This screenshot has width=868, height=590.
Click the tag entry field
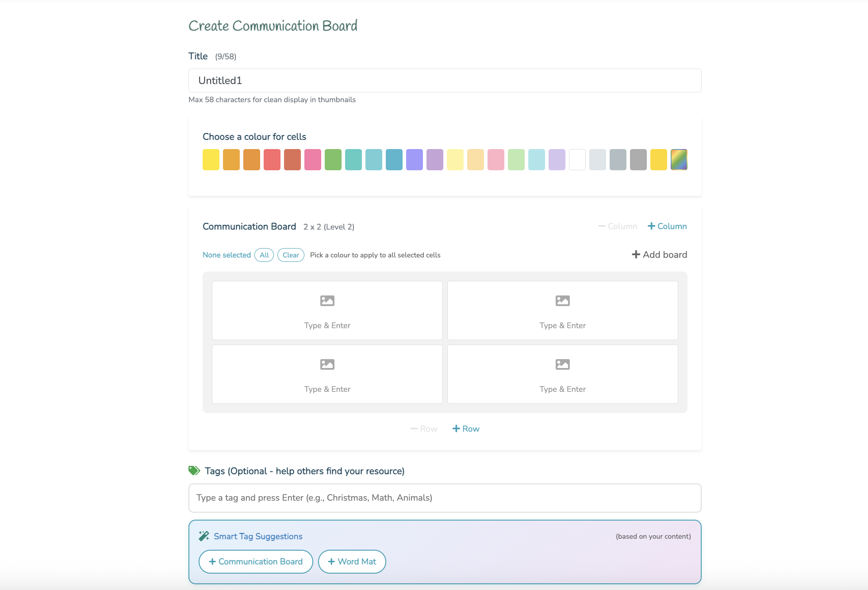point(444,498)
